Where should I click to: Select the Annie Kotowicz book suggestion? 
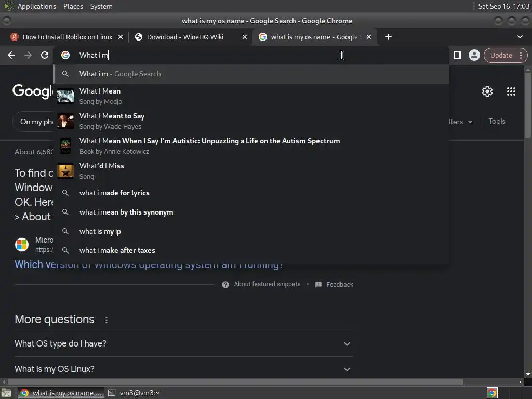tap(251, 146)
